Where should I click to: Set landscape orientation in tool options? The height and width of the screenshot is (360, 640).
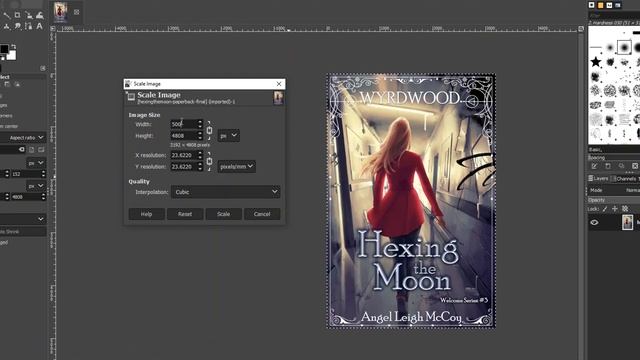tap(41, 150)
